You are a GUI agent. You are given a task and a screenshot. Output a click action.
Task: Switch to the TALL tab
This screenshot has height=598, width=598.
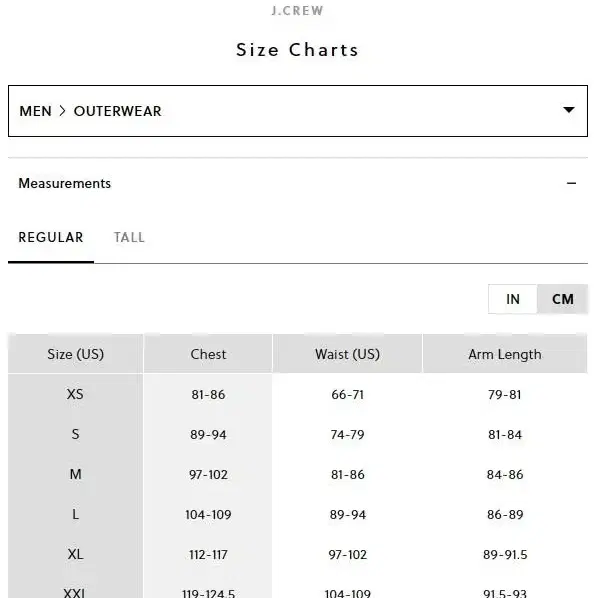coord(129,238)
